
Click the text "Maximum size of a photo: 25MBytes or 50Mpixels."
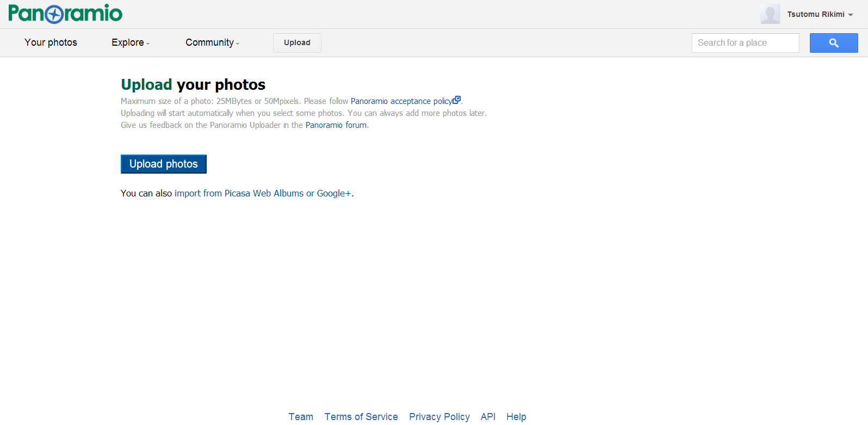point(211,101)
